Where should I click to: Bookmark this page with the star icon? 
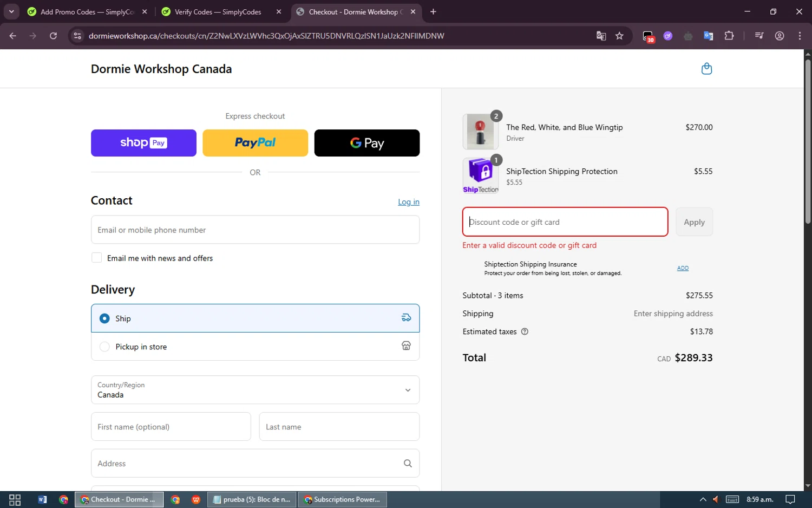tap(620, 36)
